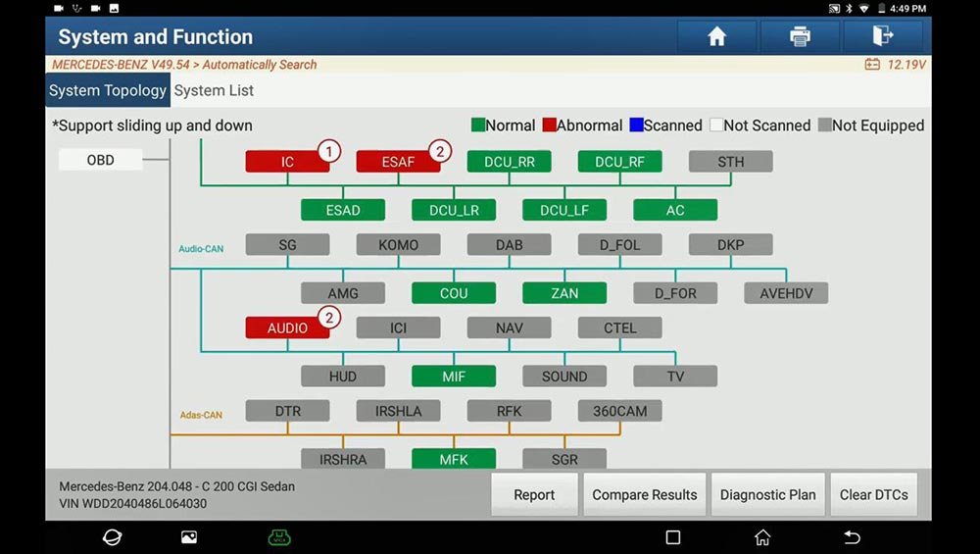Open the browser globe icon in navigation bar
Image resolution: width=980 pixels, height=554 pixels.
click(x=113, y=537)
